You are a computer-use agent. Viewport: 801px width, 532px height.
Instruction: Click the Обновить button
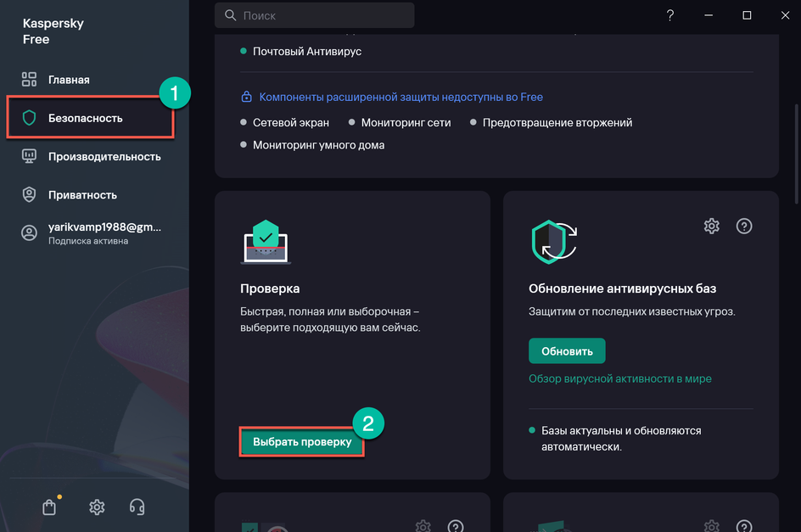click(567, 351)
